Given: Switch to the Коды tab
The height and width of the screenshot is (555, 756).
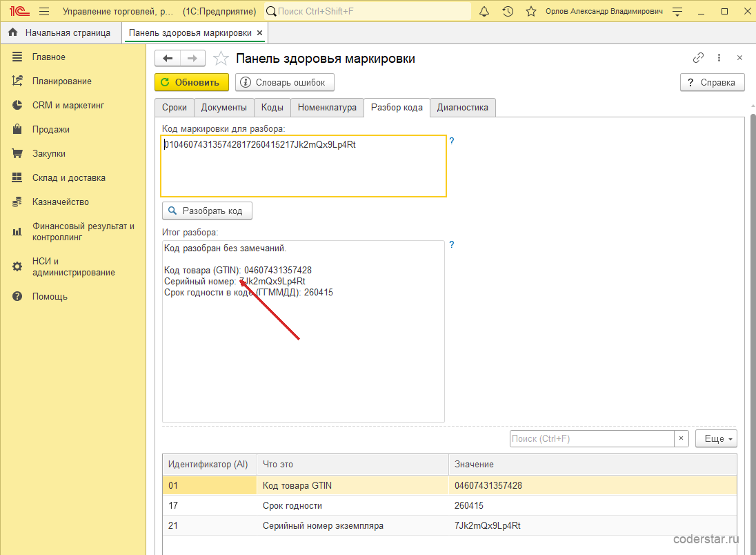Looking at the screenshot, I should (x=272, y=107).
